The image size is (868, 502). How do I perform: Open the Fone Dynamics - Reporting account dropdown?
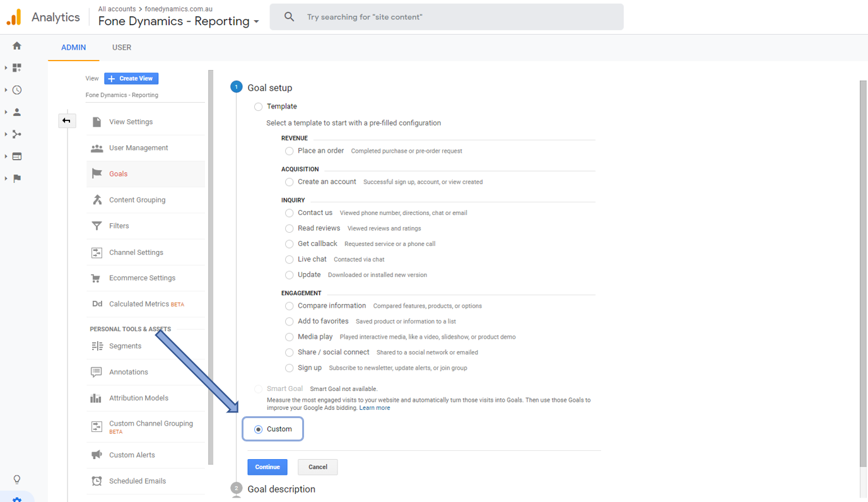pos(179,21)
